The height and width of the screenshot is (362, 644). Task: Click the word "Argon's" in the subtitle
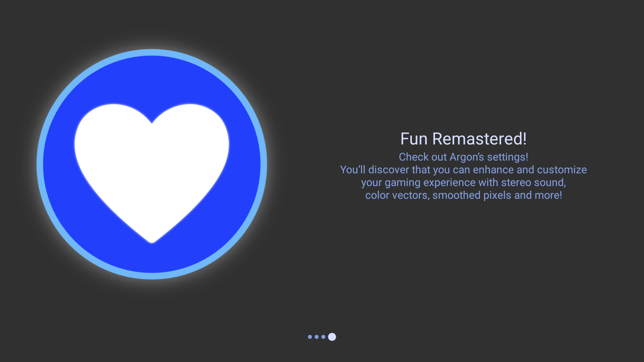(467, 157)
